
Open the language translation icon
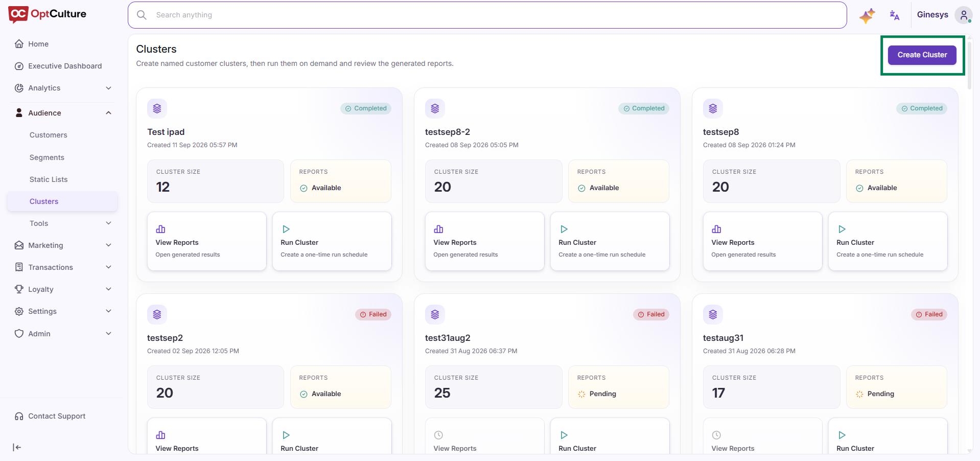894,15
